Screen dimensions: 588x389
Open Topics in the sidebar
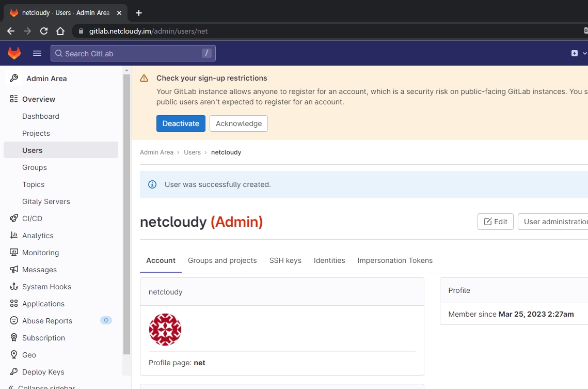point(34,184)
